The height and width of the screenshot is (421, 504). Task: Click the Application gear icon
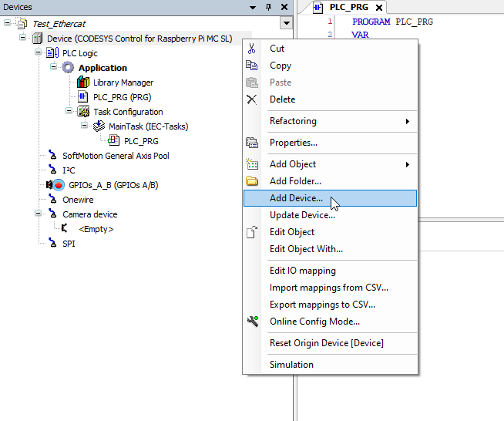(68, 68)
